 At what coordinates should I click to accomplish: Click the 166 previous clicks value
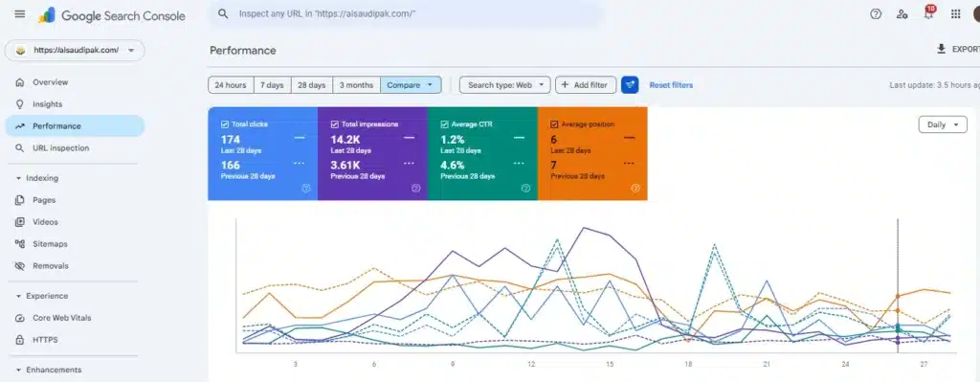(x=231, y=165)
